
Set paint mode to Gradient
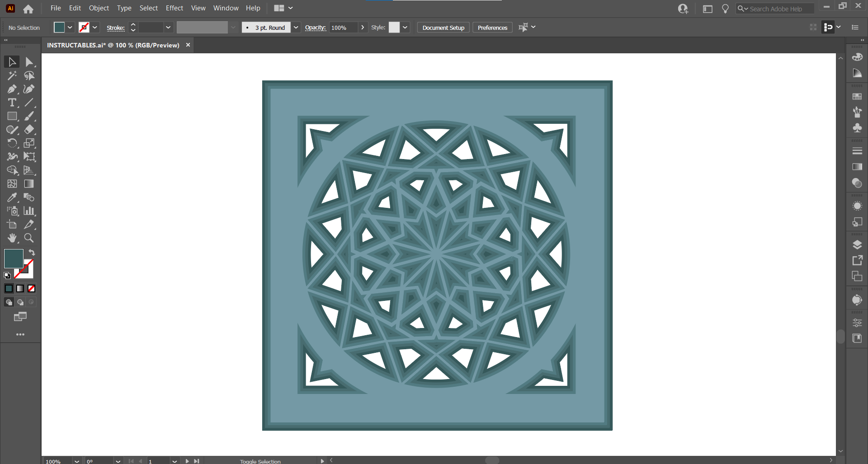click(20, 288)
